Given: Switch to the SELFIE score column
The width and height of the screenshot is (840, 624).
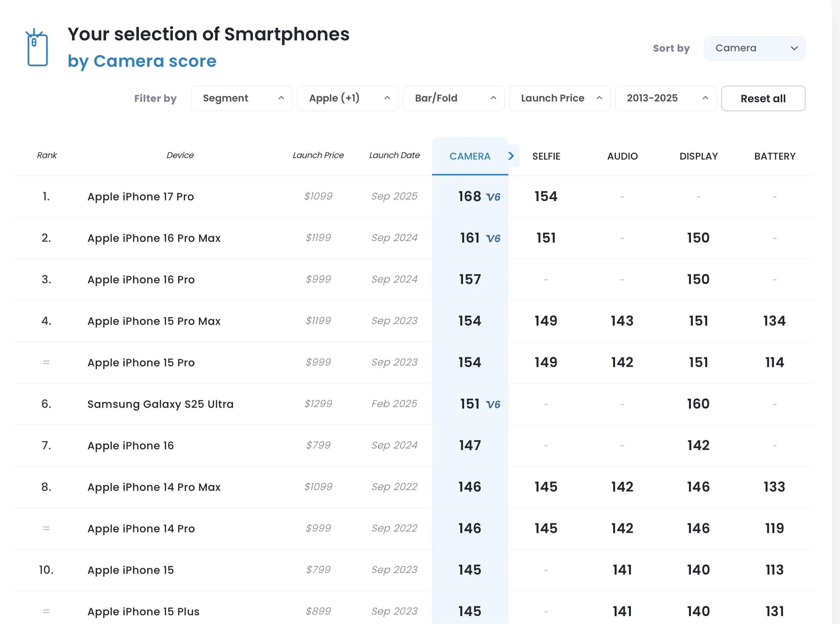Looking at the screenshot, I should (546, 156).
